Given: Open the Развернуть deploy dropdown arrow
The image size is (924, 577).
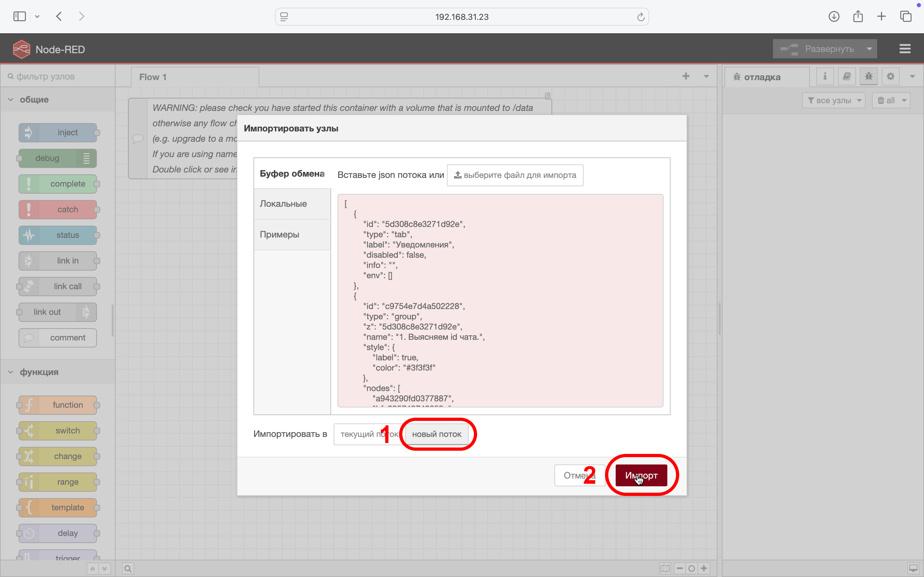Looking at the screenshot, I should tap(869, 49).
